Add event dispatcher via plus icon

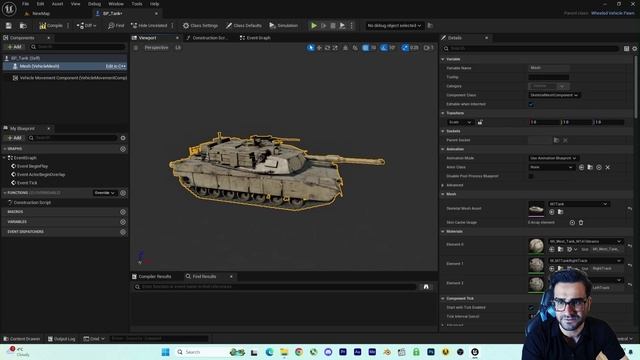point(123,232)
